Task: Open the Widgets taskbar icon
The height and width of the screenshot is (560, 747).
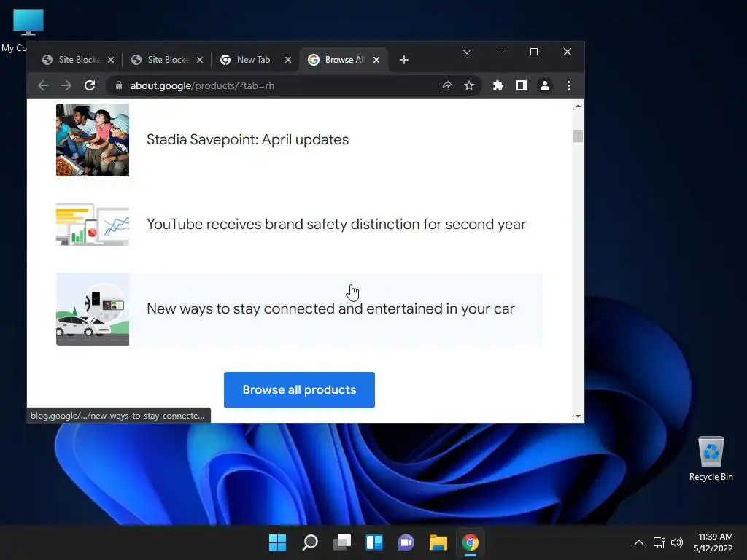Action: [x=374, y=542]
